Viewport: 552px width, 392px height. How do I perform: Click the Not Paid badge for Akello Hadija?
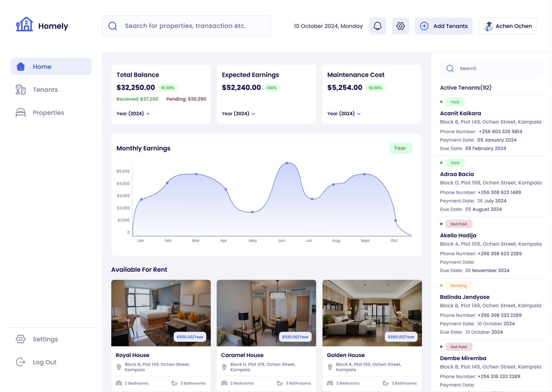[x=459, y=224]
